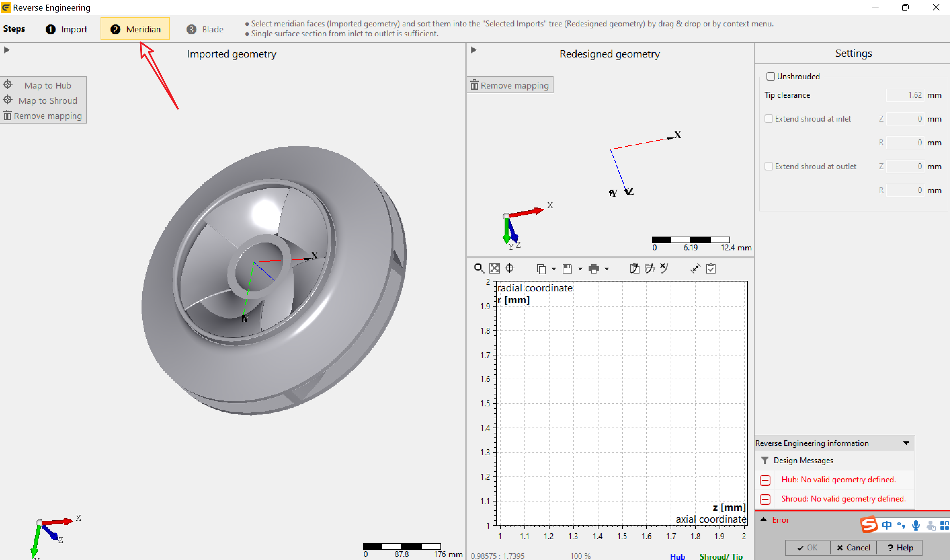The image size is (950, 560).
Task: Check Extend shroud at inlet
Action: tap(768, 119)
